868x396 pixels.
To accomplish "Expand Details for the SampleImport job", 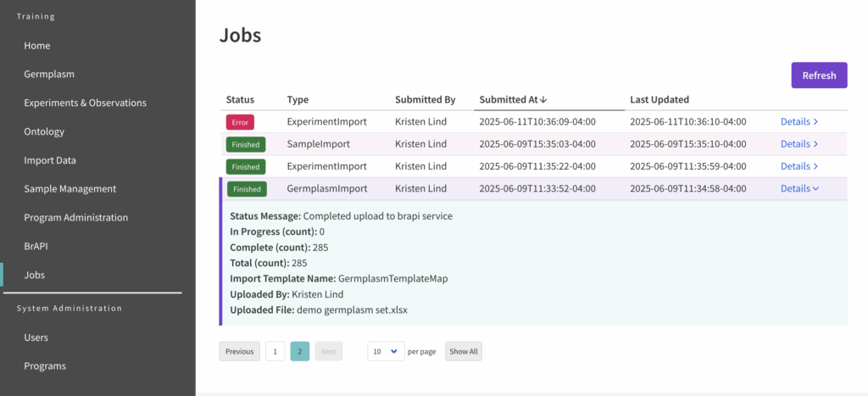I will point(798,144).
